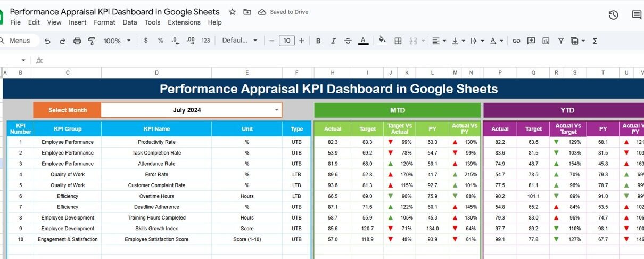Toggle bold formatting

(318, 41)
